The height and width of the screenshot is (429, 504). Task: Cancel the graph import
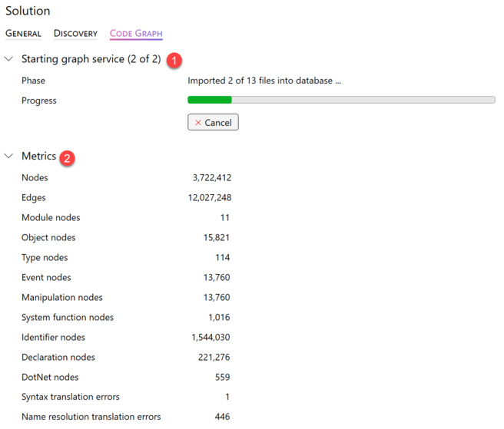tap(213, 122)
